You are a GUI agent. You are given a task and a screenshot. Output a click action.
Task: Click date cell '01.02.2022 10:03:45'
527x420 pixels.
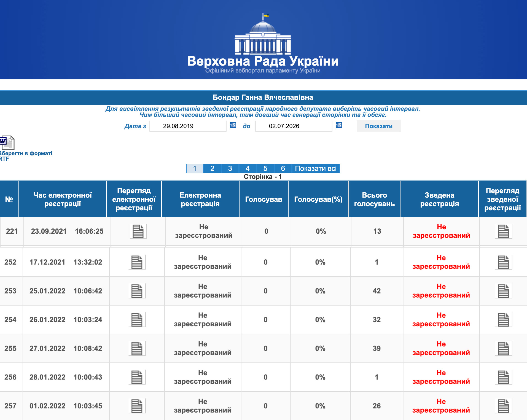[66, 406]
